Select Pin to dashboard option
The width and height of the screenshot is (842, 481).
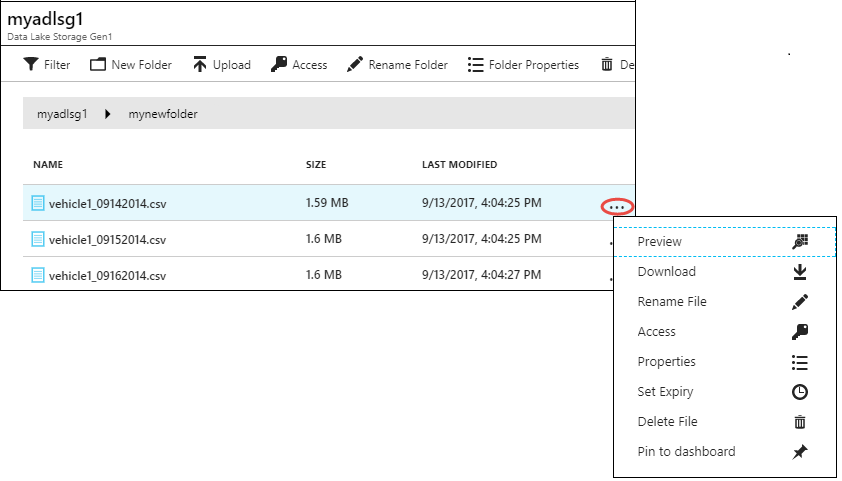coord(686,452)
